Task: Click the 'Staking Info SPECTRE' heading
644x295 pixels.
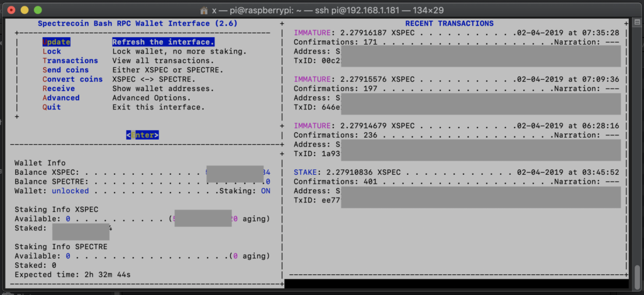Action: click(x=61, y=247)
